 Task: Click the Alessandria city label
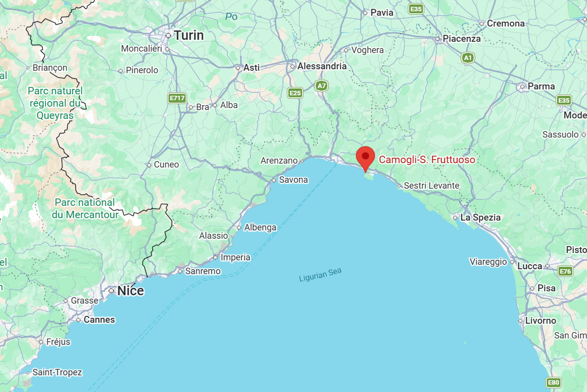[322, 66]
